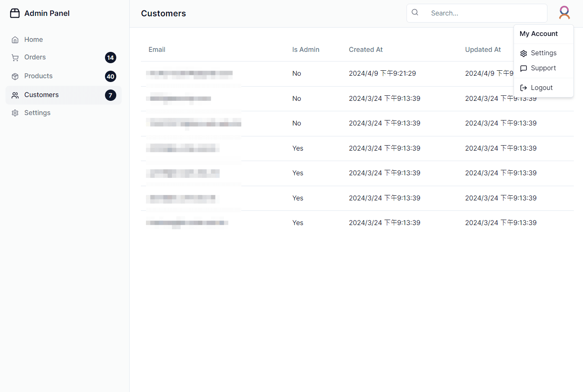
Task: Click the search magnifier icon
Action: click(415, 13)
